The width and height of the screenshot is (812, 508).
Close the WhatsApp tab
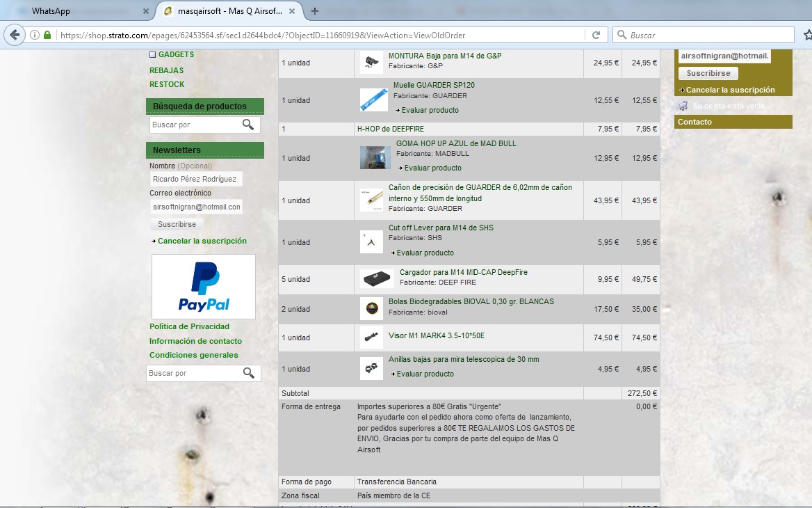click(x=145, y=11)
